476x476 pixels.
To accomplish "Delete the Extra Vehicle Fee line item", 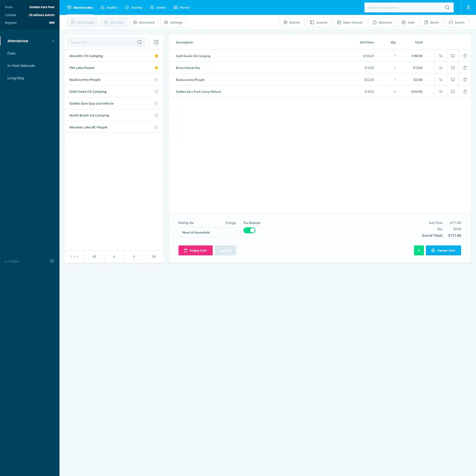I will tap(465, 68).
